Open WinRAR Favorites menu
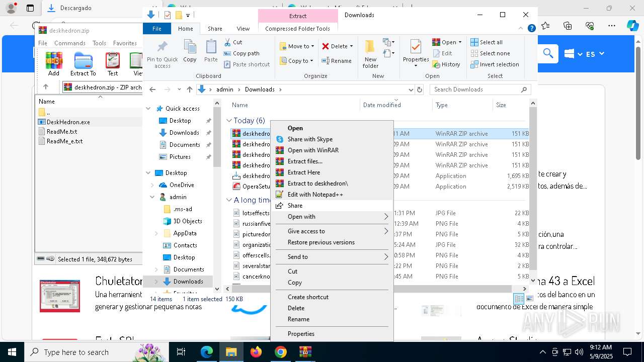The height and width of the screenshot is (362, 644). click(x=125, y=43)
